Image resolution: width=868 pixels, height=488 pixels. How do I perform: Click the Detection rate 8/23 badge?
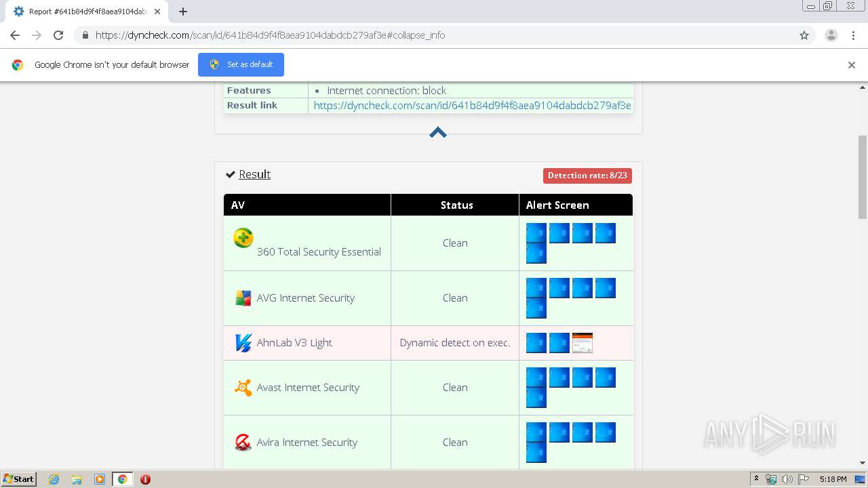click(587, 176)
